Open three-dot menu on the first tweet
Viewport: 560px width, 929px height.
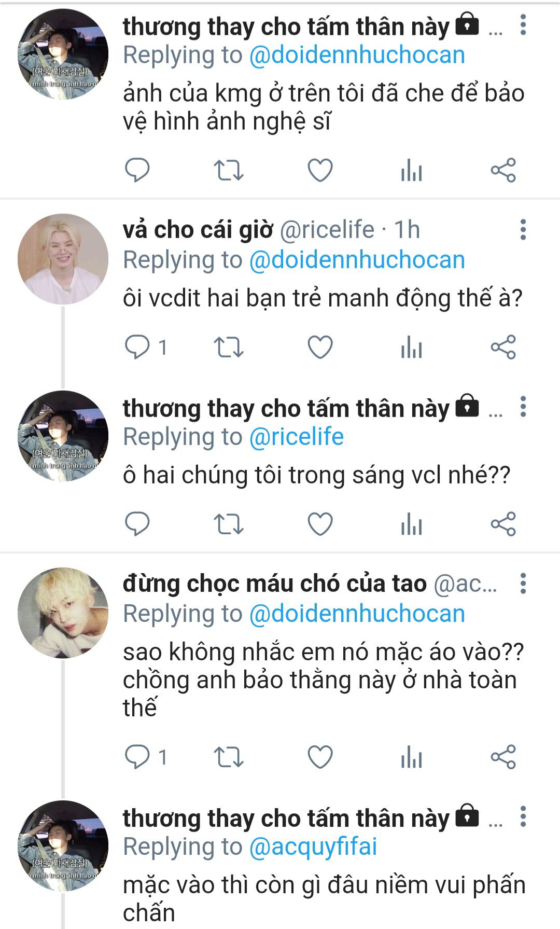(523, 25)
